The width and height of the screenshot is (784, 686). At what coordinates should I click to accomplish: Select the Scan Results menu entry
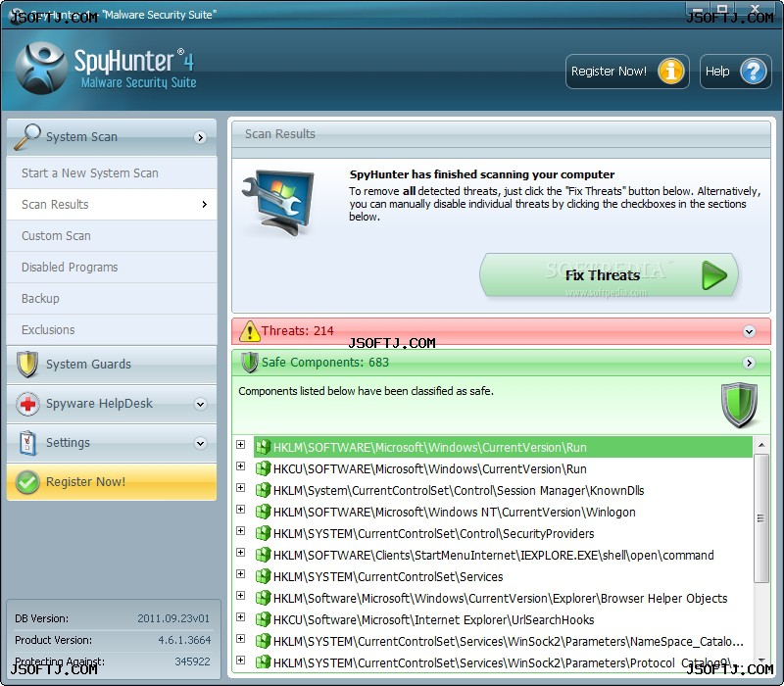point(112,205)
